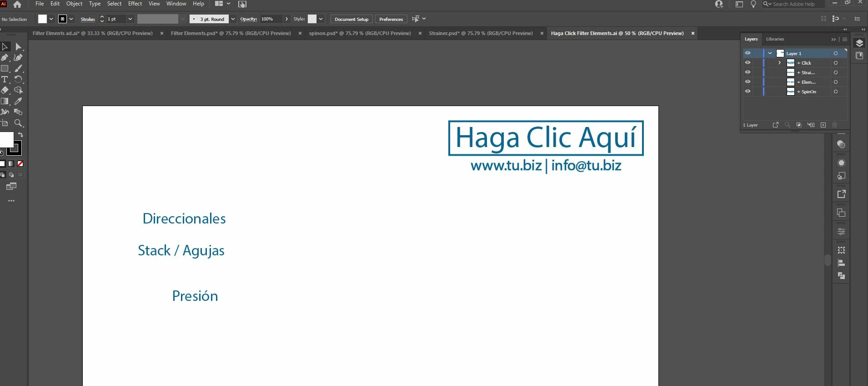Open the Artboards panel icon
868x386 pixels.
click(x=841, y=213)
